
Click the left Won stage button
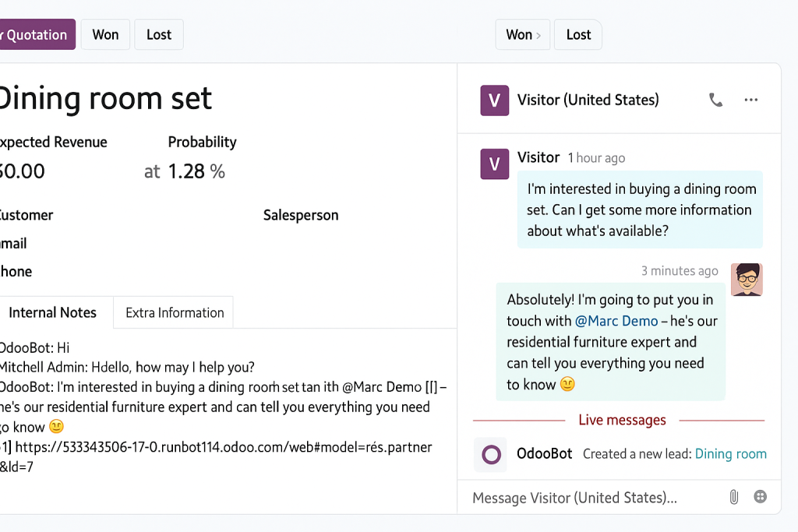point(105,34)
